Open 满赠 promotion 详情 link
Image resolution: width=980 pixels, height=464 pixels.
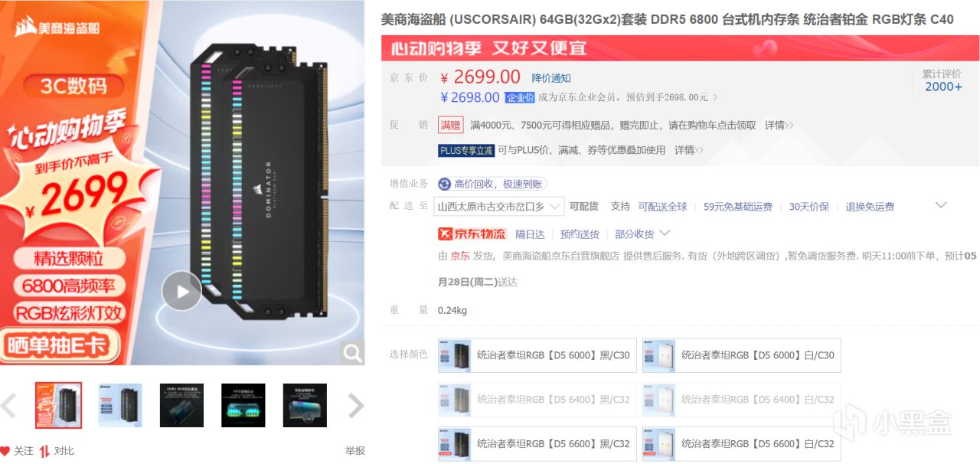pos(779,125)
